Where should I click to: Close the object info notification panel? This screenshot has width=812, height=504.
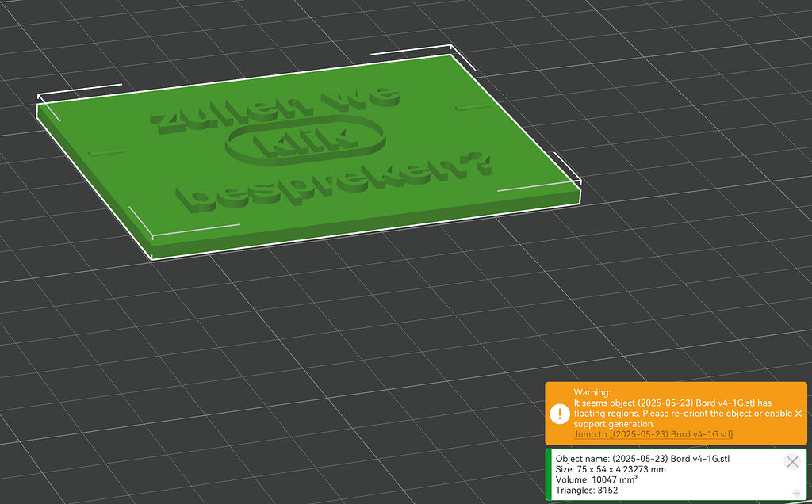coord(791,462)
